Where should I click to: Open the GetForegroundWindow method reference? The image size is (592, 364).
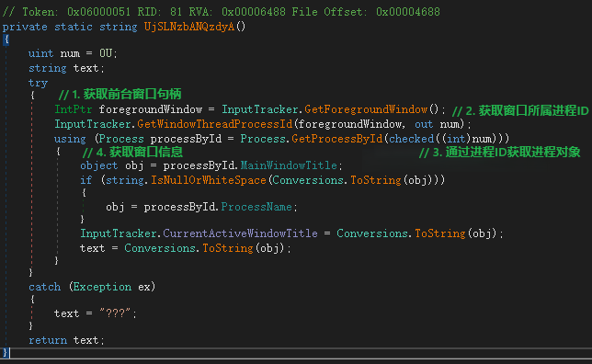click(x=366, y=109)
